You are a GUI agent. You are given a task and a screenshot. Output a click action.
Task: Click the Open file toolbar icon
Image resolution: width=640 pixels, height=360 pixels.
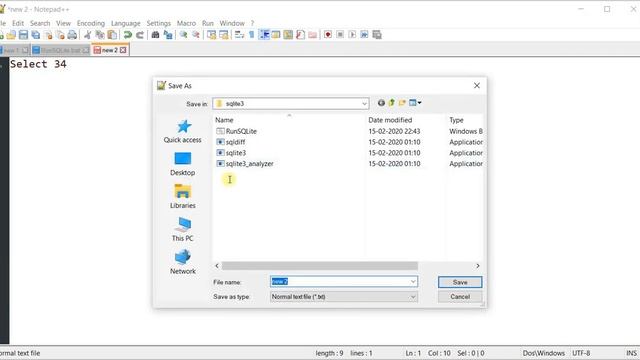click(x=11, y=35)
